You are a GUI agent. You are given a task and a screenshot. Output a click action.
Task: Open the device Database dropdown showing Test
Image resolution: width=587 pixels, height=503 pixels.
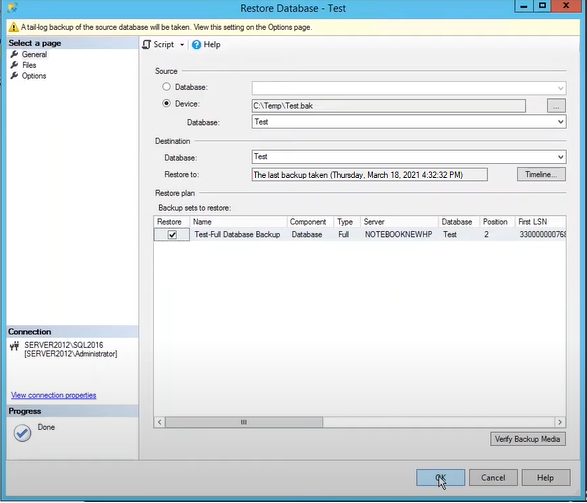560,122
